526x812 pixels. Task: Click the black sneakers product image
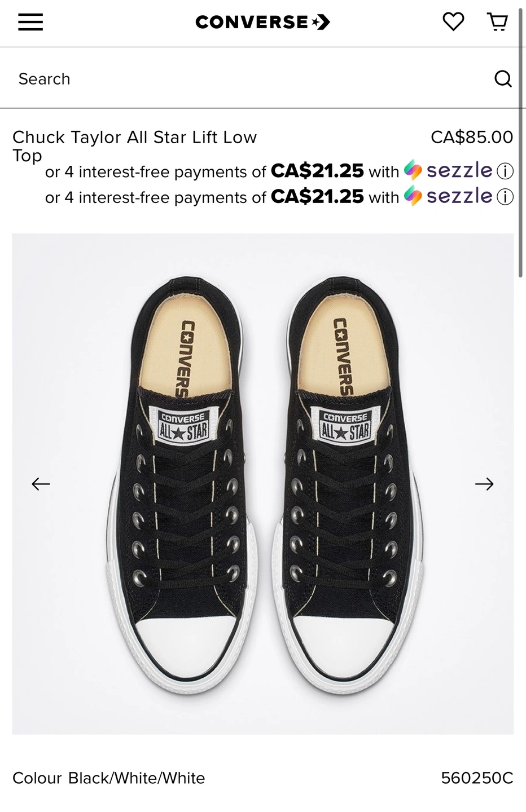[x=263, y=484]
